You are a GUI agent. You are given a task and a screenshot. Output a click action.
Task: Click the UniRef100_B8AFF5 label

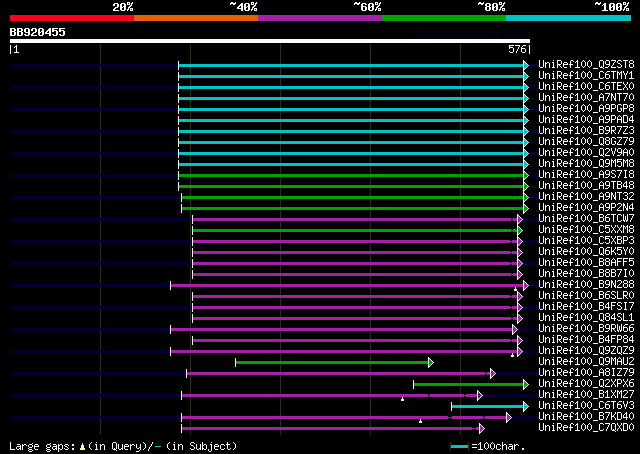(586, 263)
